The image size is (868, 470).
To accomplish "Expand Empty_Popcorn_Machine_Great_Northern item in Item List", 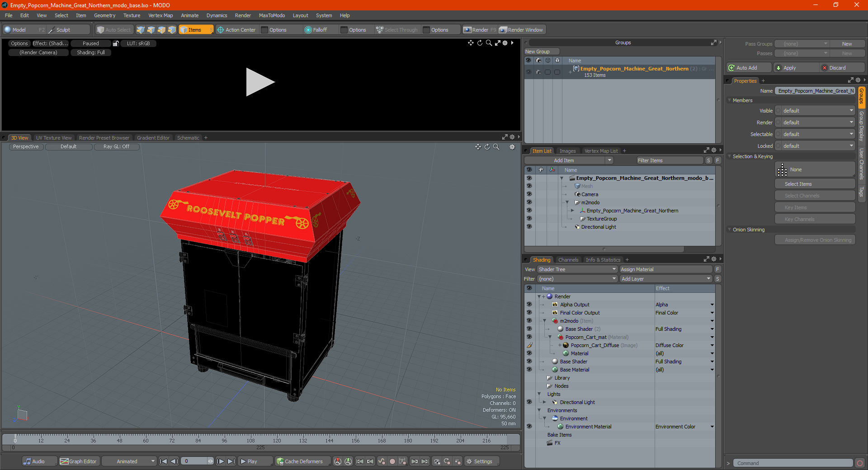I will point(572,211).
